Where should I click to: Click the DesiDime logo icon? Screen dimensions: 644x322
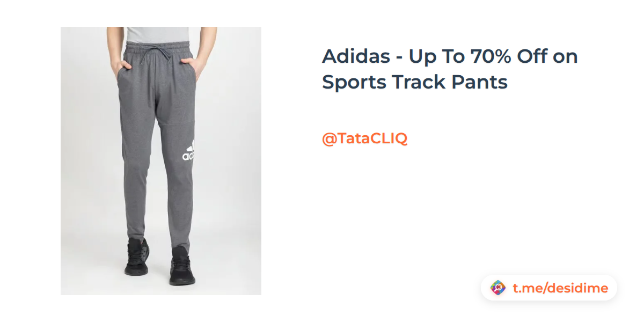(499, 288)
